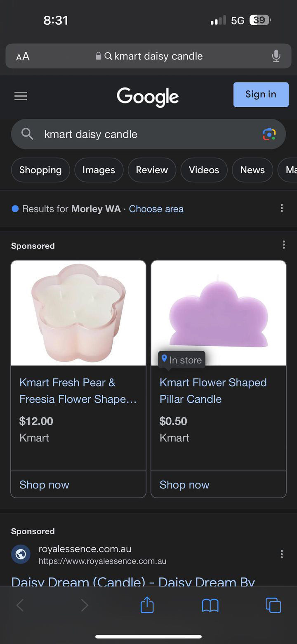Tap the microphone icon in address bar
Viewport: 297px width, 644px height.
pos(276,56)
